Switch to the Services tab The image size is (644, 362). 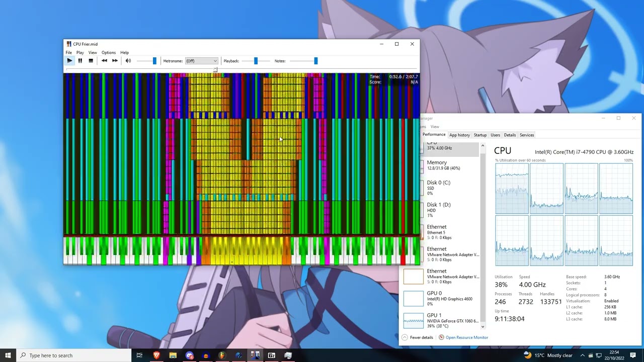pos(527,135)
